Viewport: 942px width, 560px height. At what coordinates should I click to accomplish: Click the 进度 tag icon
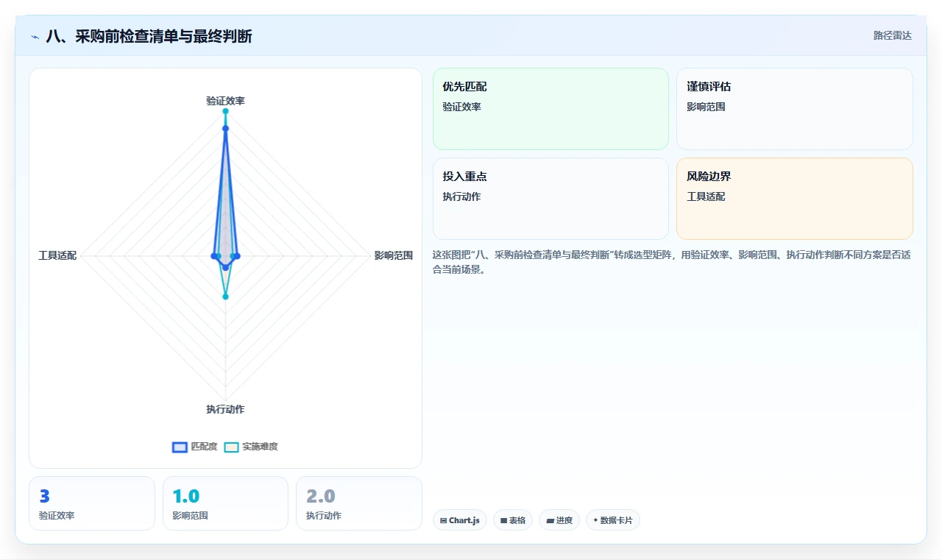(550, 520)
